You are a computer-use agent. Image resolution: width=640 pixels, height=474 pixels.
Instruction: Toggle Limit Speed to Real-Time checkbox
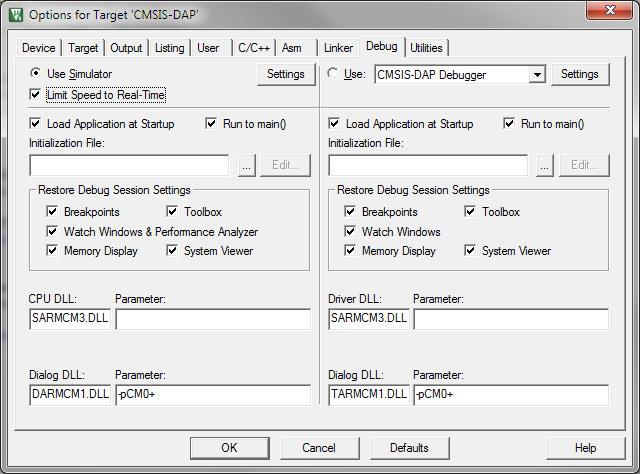(x=35, y=95)
